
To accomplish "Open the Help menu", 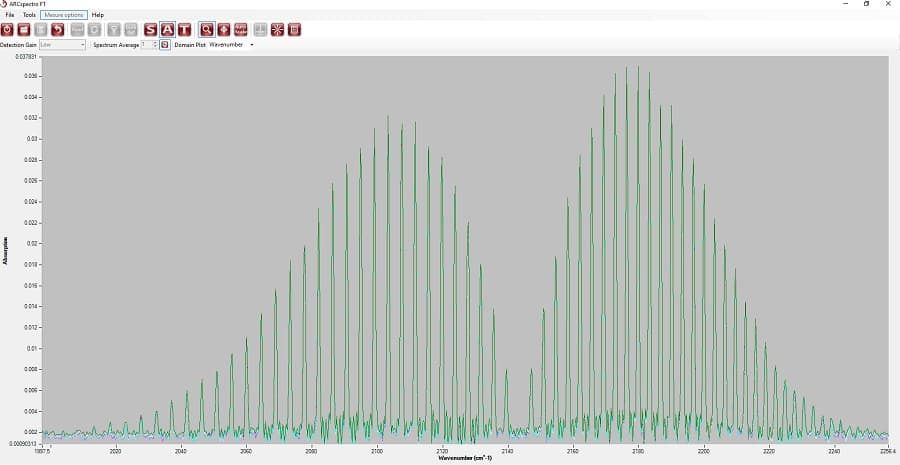I will pyautogui.click(x=98, y=15).
